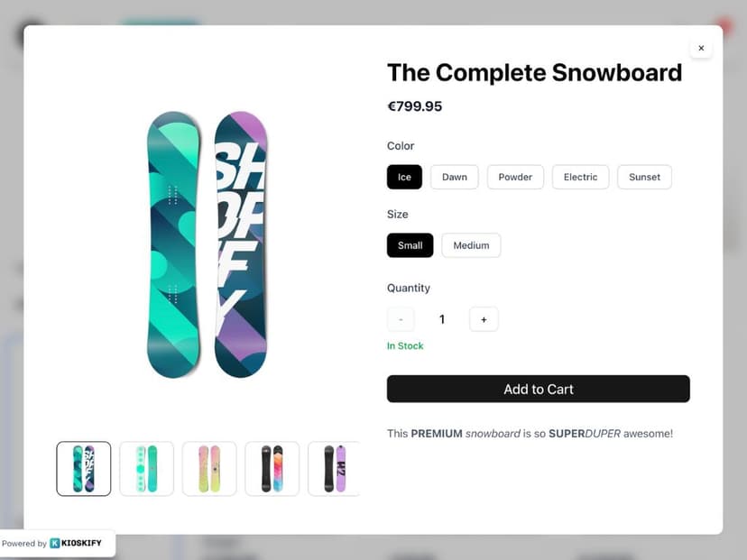
Task: Open the first teal snowboard thumbnail
Action: (84, 468)
